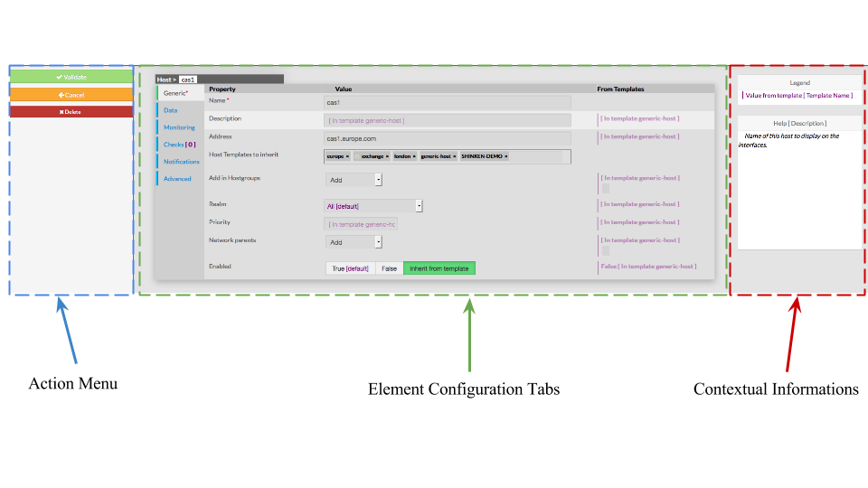This screenshot has width=868, height=488.
Task: Select Inherit from template for Enabled
Action: point(439,268)
